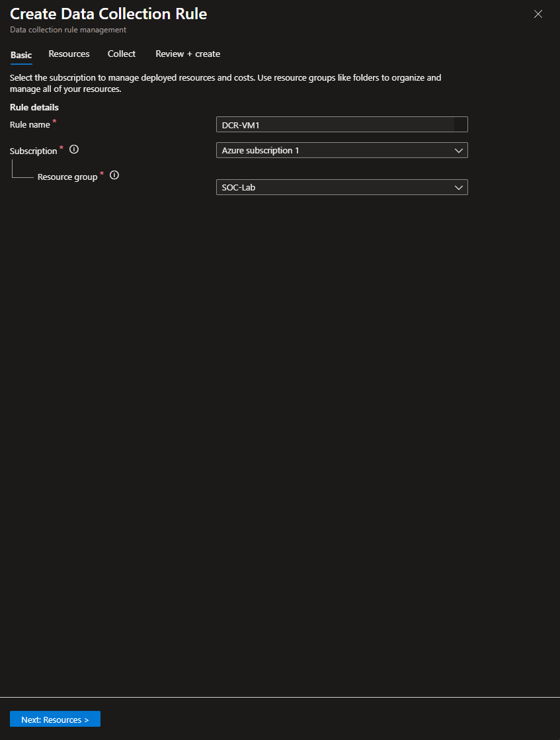
Task: Click the chevron arrow in Subscription dropdown
Action: [459, 151]
